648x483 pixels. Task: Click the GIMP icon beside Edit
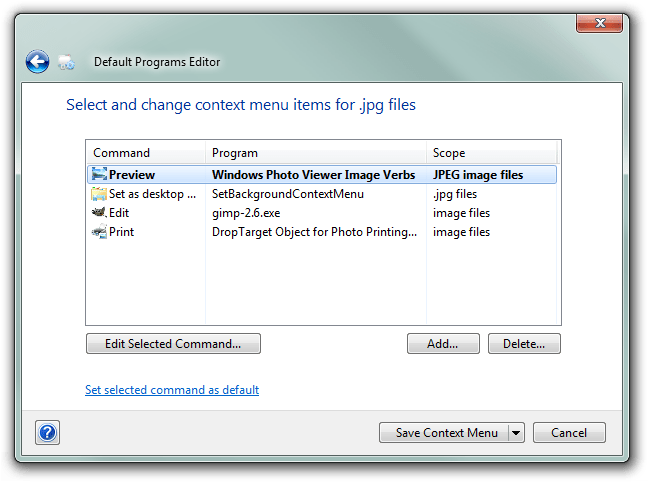[99, 212]
